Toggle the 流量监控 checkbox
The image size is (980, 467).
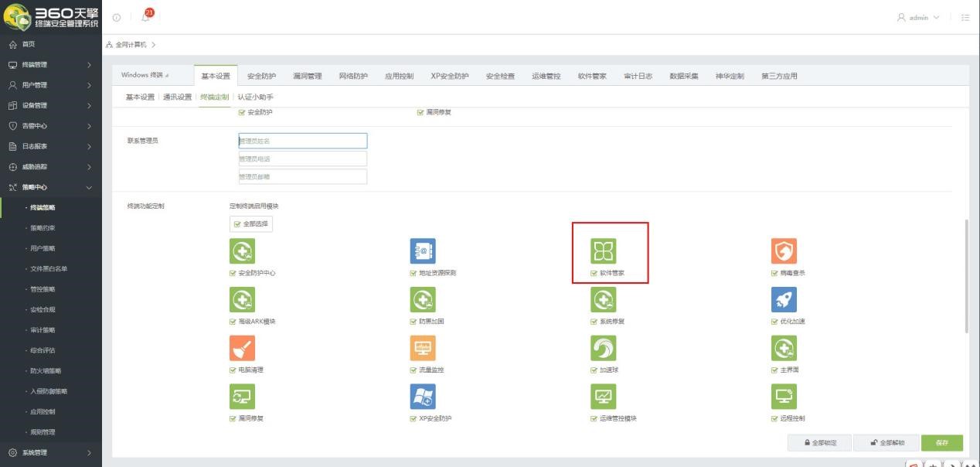click(413, 370)
